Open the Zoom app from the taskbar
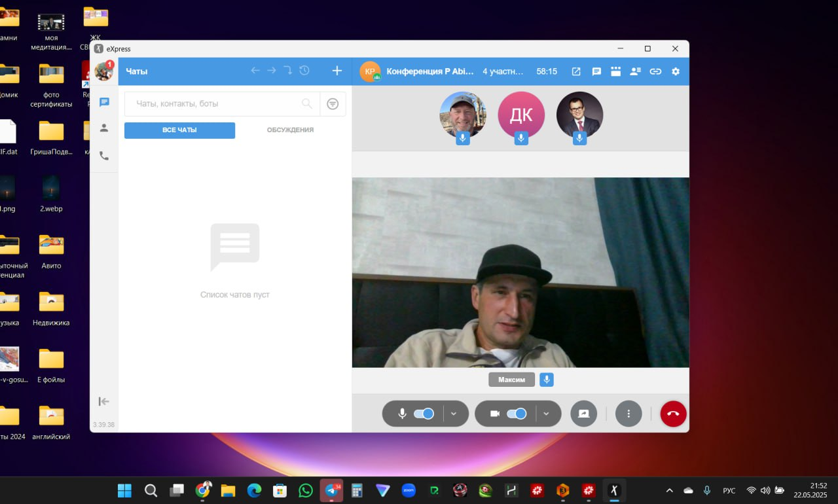Screen dimensions: 838x504 tap(409, 490)
